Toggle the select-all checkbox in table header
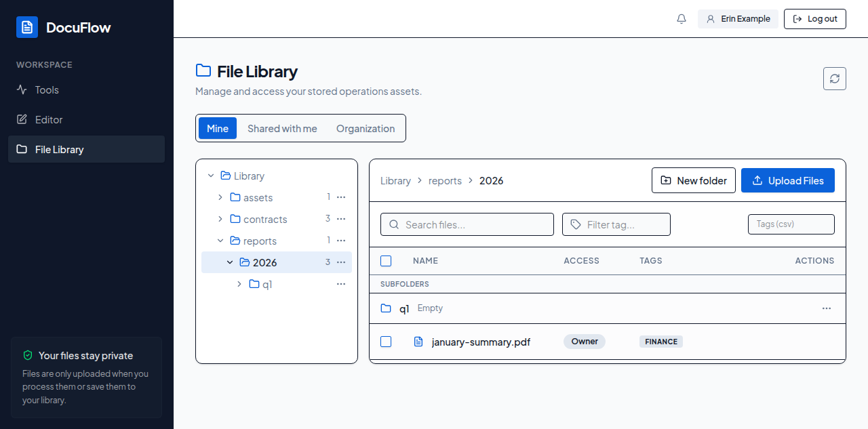The width and height of the screenshot is (868, 429). pos(386,261)
